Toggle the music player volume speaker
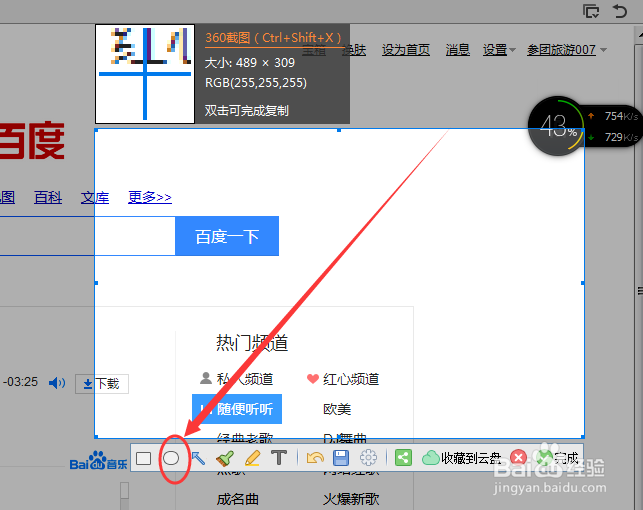This screenshot has width=643, height=510. (x=57, y=383)
